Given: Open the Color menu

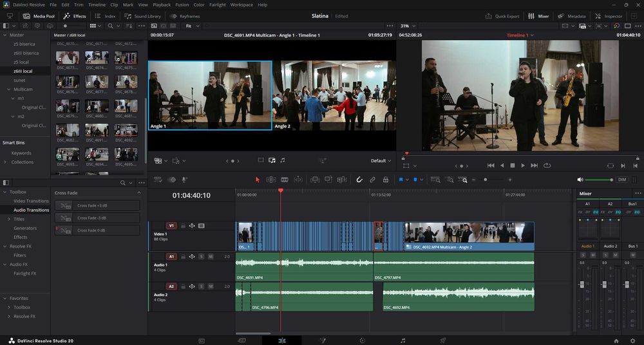Looking at the screenshot, I should (199, 5).
